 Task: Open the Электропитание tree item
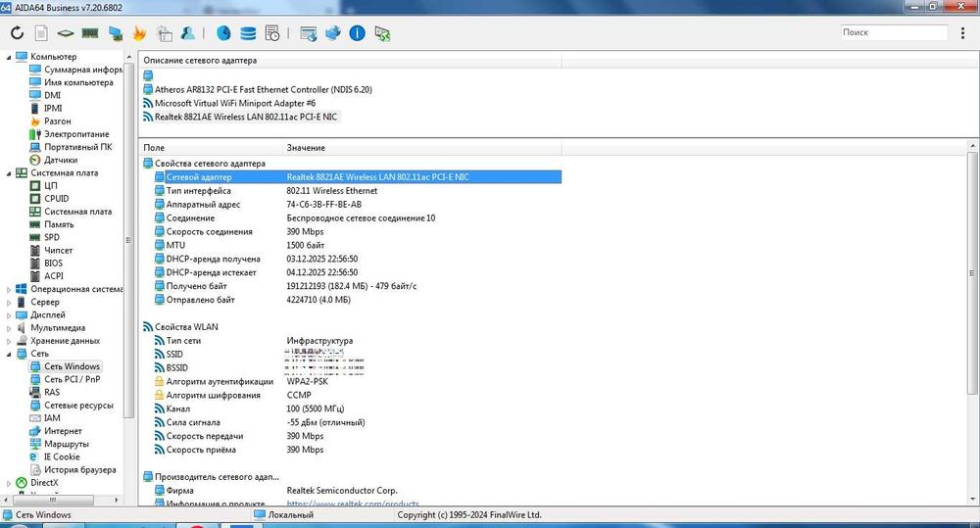pyautogui.click(x=76, y=134)
